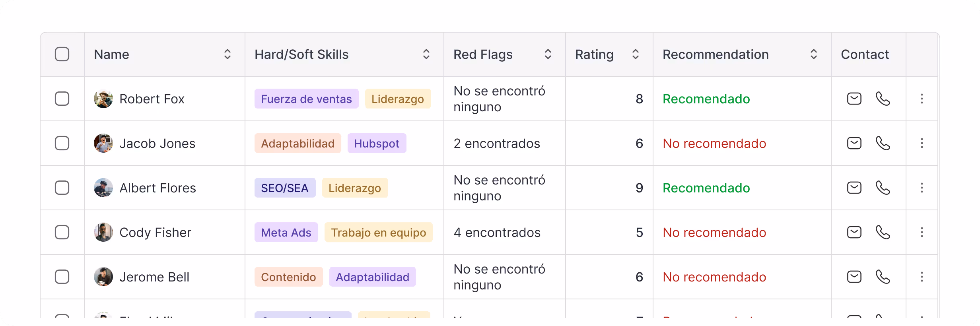Image resolution: width=980 pixels, height=326 pixels.
Task: Click Cody Fisher's rating value 5
Action: (x=639, y=233)
